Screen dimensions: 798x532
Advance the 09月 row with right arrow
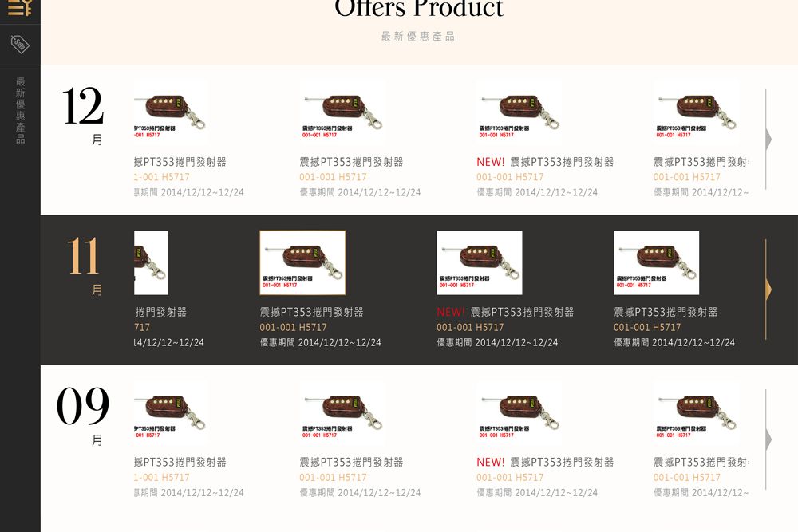pyautogui.click(x=768, y=439)
